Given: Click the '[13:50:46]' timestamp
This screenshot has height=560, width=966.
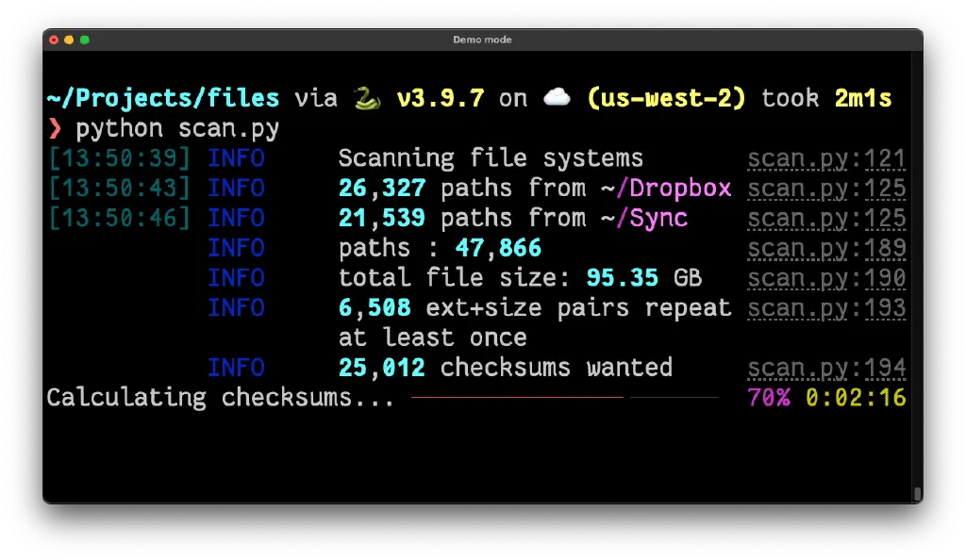Looking at the screenshot, I should pyautogui.click(x=120, y=218).
